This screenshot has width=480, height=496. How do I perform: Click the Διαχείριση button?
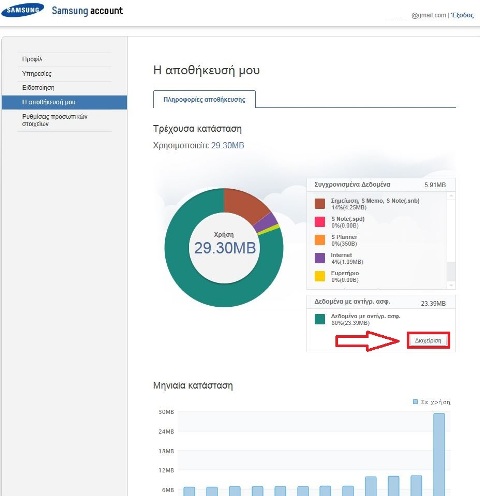point(428,341)
